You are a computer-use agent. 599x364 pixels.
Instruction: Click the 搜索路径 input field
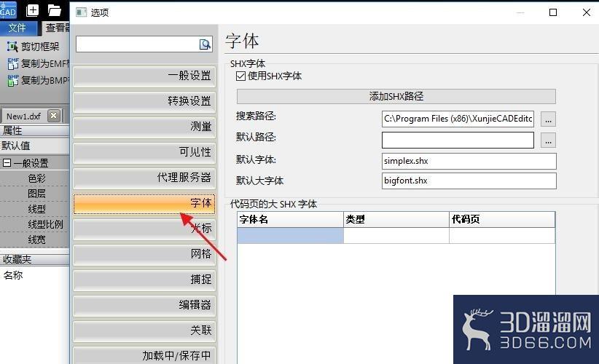click(x=458, y=119)
